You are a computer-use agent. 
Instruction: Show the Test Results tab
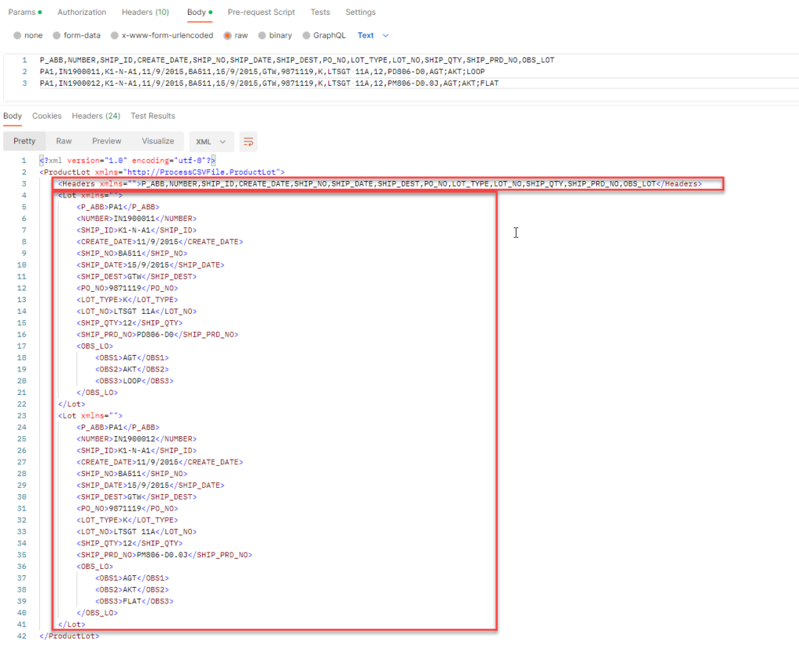pos(153,116)
